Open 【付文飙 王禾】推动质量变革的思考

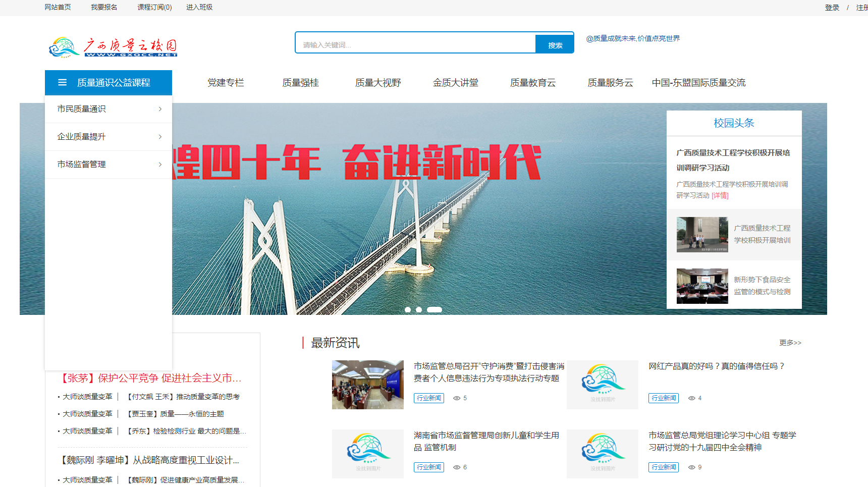(x=182, y=397)
